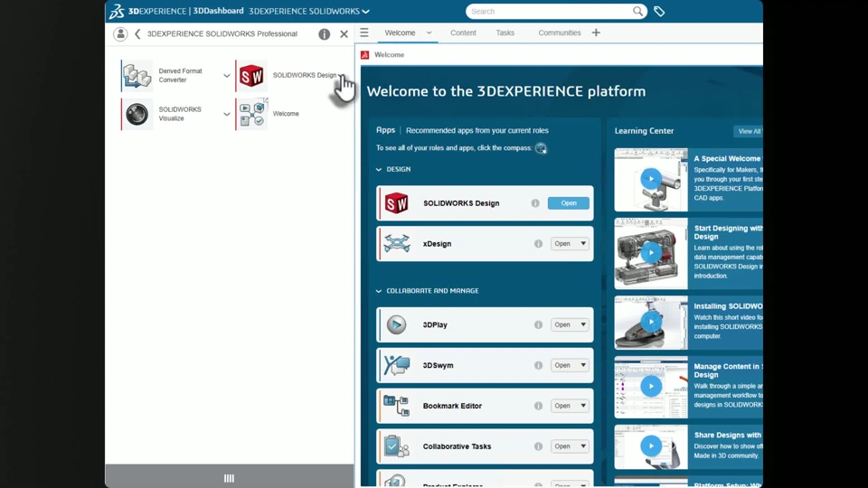Open the Welcome tab dropdown arrow
This screenshot has height=488, width=868.
429,33
